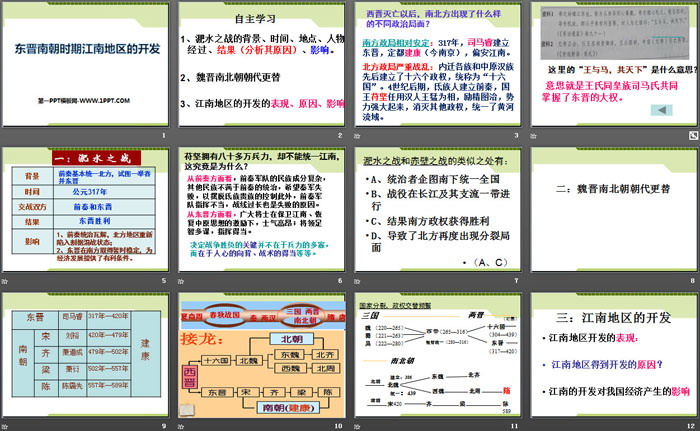Click slide number 1 label

pos(164,135)
